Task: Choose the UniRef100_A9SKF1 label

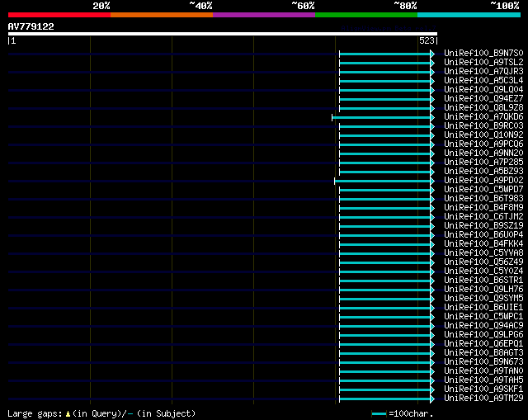Action: point(483,389)
